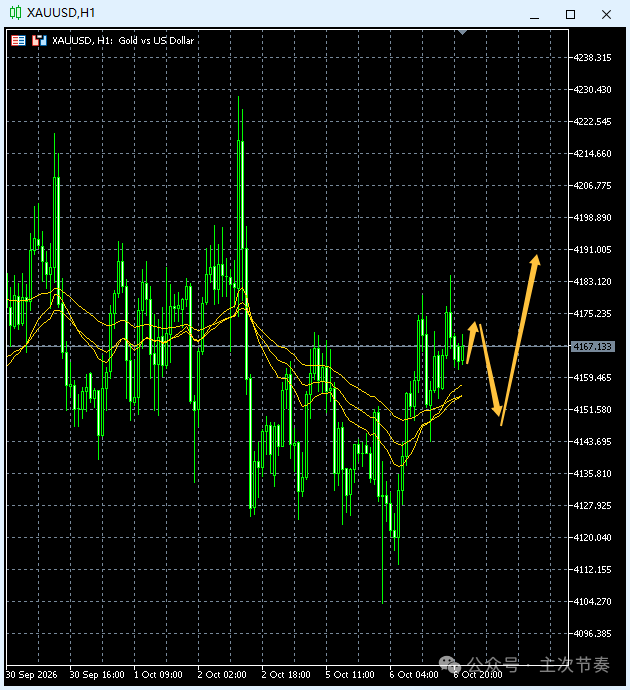Select the current price label 4167.133
Viewport: 630px width, 690px height.
tap(592, 346)
